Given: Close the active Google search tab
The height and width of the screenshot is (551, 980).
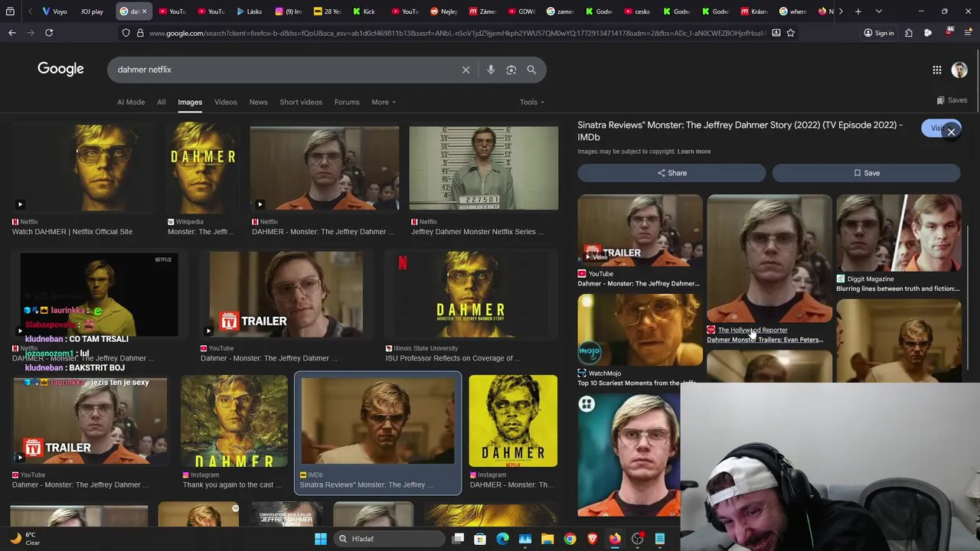Looking at the screenshot, I should pos(144,11).
